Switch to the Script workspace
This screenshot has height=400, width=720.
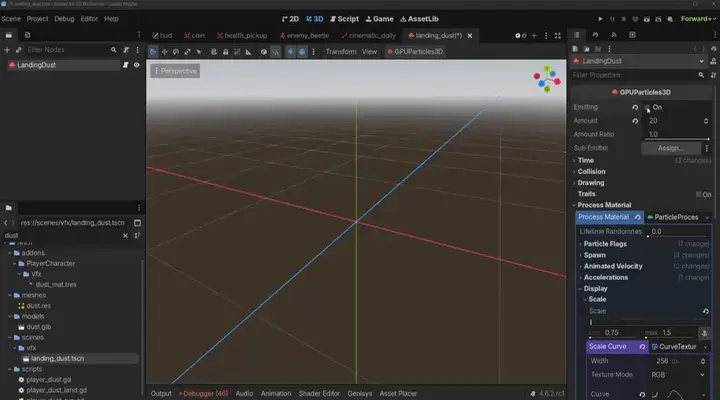click(344, 19)
